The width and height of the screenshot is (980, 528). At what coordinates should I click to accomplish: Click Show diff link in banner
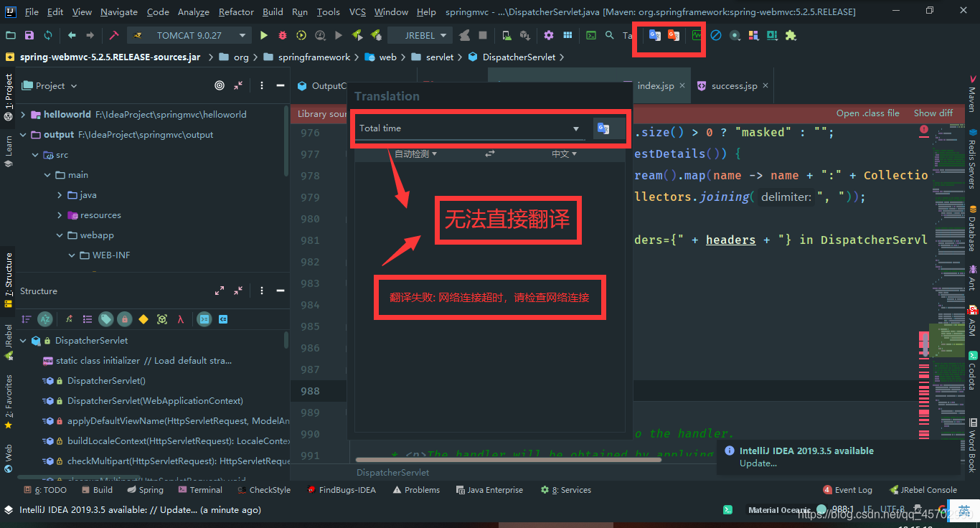(933, 113)
